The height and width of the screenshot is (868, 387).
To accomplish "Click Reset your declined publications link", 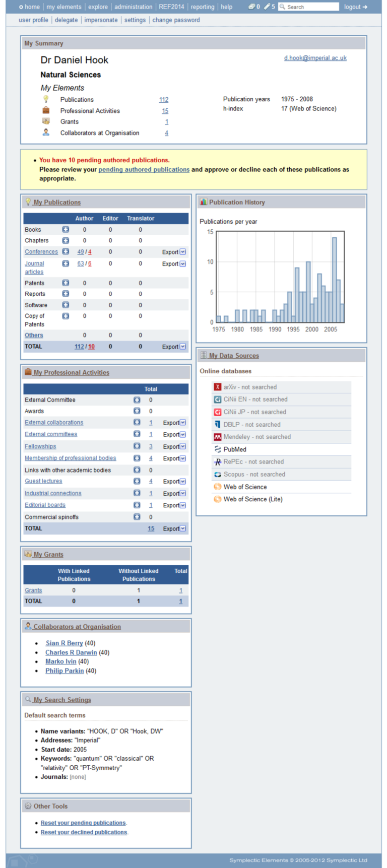I will (84, 832).
